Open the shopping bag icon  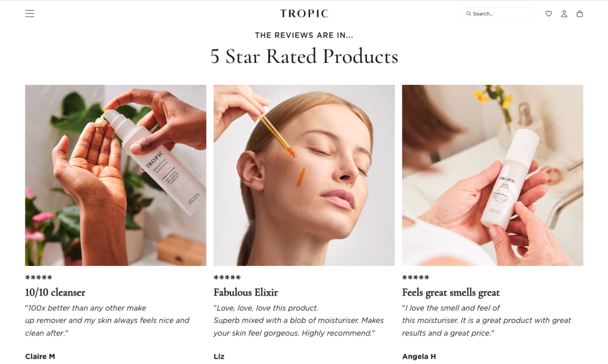(x=579, y=14)
